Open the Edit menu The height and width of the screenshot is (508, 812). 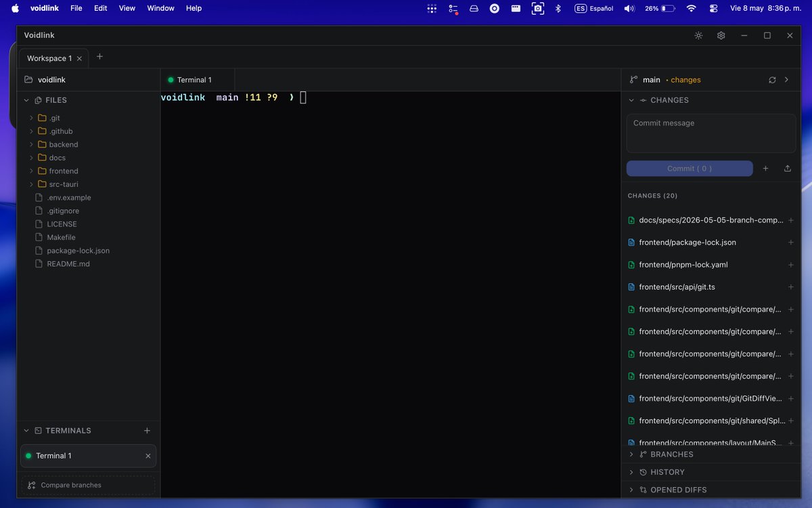pyautogui.click(x=101, y=9)
